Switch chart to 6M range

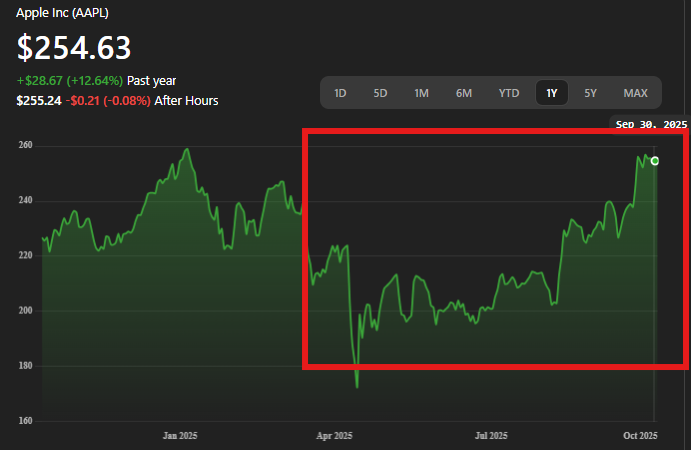pos(464,93)
